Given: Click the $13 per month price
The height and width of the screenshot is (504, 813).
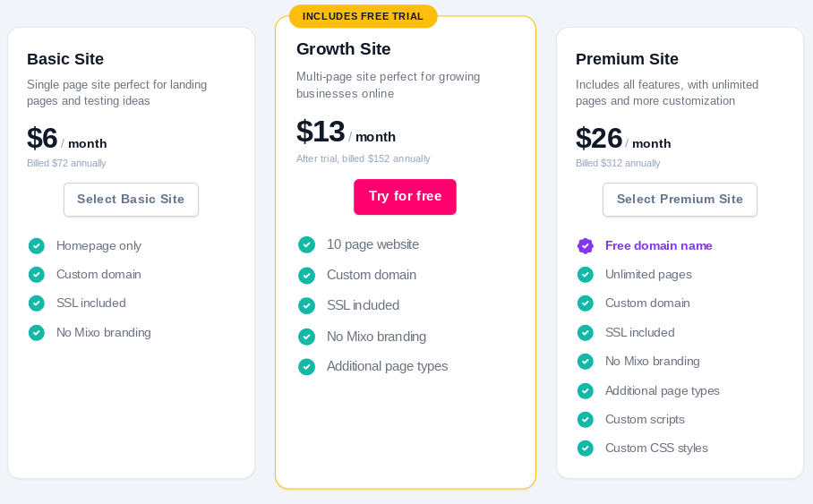Looking at the screenshot, I should click(x=346, y=132).
